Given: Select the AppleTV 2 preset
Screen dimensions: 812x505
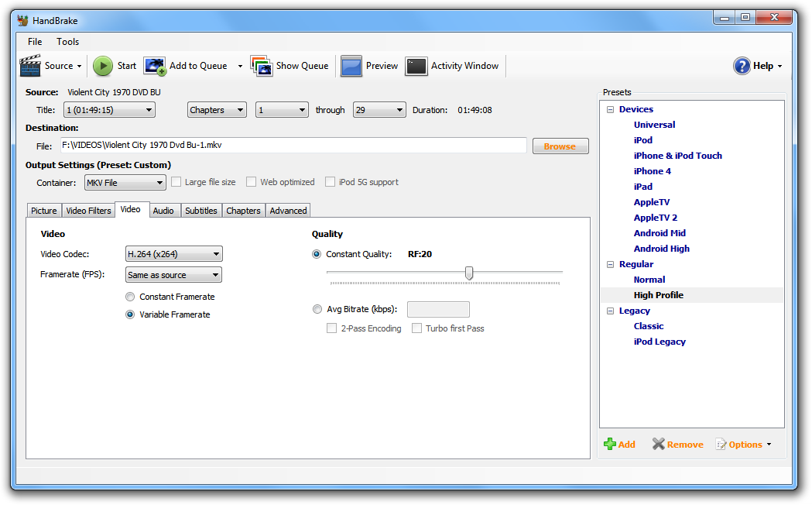Looking at the screenshot, I should [x=656, y=218].
